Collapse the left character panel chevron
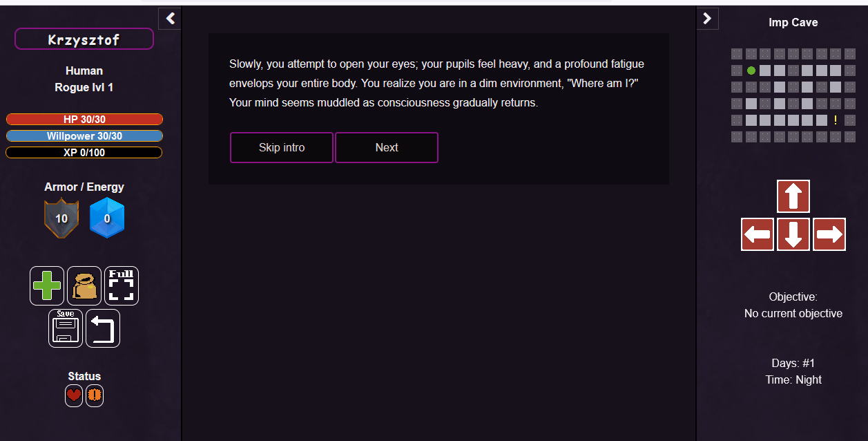Viewport: 868px width, 441px height. click(170, 19)
